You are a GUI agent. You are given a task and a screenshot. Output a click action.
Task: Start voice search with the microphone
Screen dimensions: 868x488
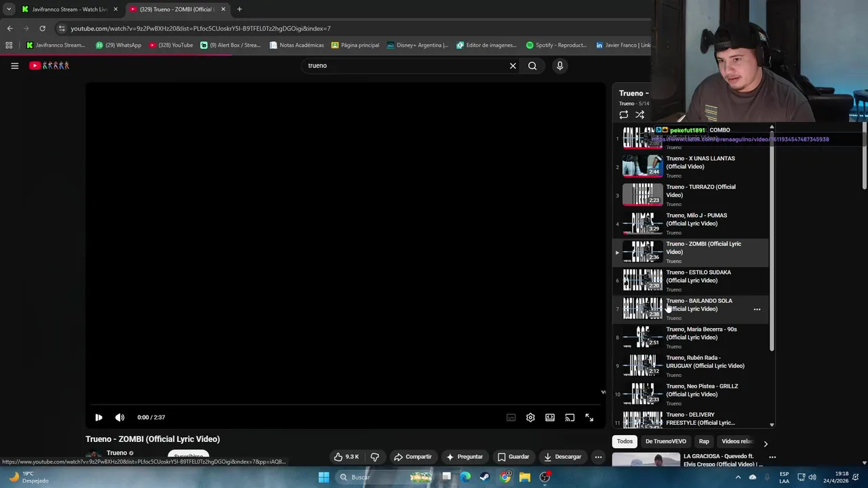tap(559, 66)
